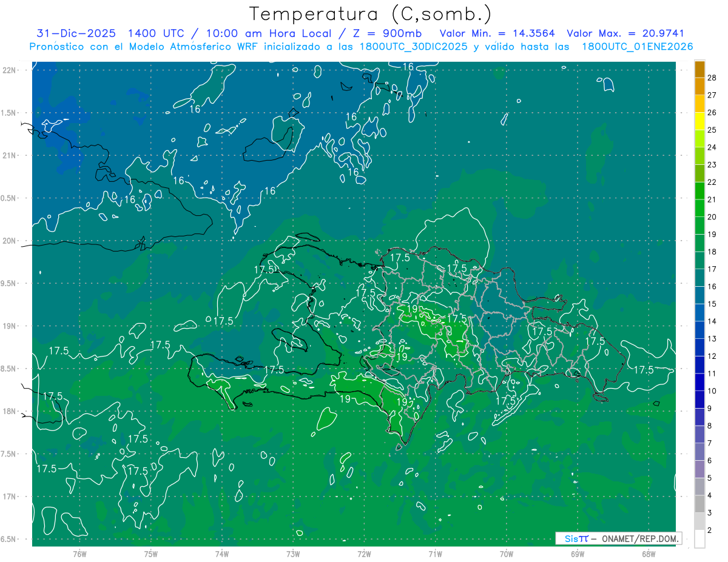This screenshot has height=562, width=728.
Task: Click the '76W' longitude axis label
Action: (x=79, y=554)
